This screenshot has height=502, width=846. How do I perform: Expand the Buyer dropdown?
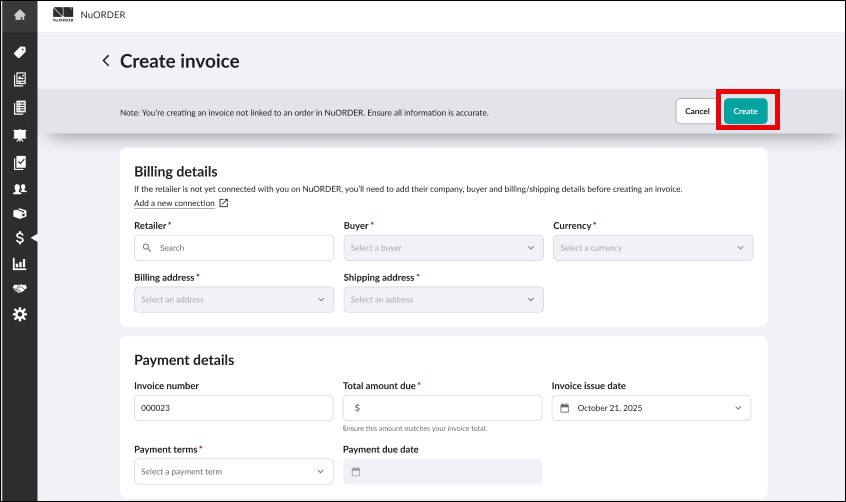443,248
